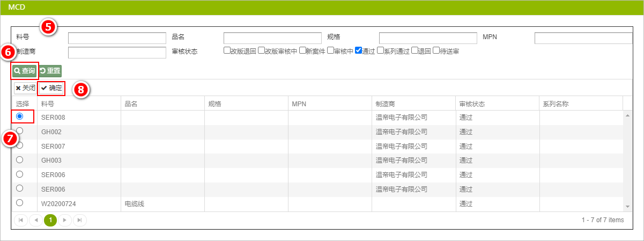The image size is (644, 241).
Task: Click the MPN table column header
Action: pyautogui.click(x=330, y=104)
